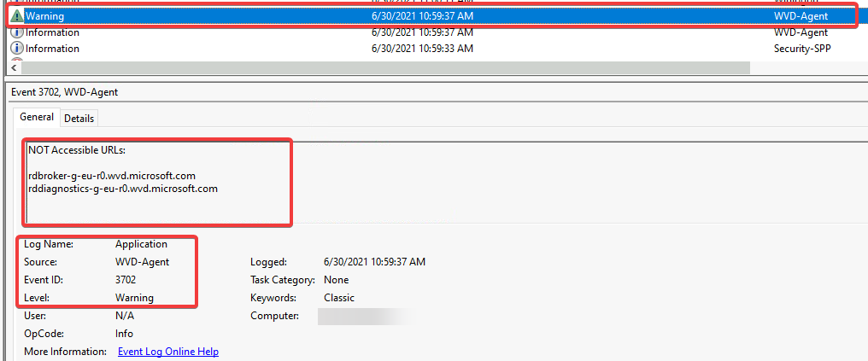Select the General tab

pos(37,117)
